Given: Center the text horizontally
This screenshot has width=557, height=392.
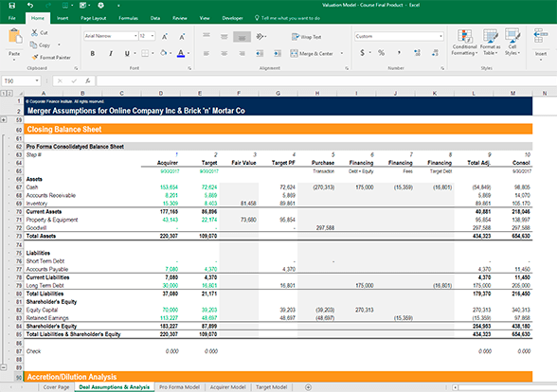Looking at the screenshot, I should pos(224,54).
